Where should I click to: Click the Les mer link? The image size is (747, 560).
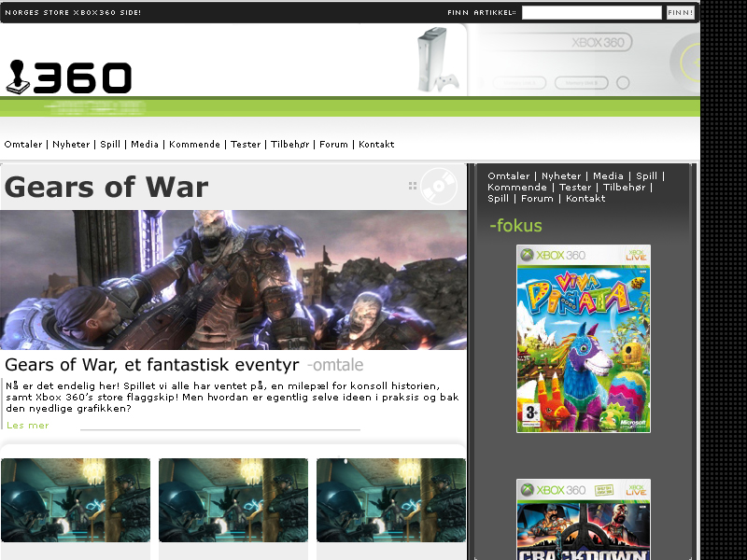28,426
